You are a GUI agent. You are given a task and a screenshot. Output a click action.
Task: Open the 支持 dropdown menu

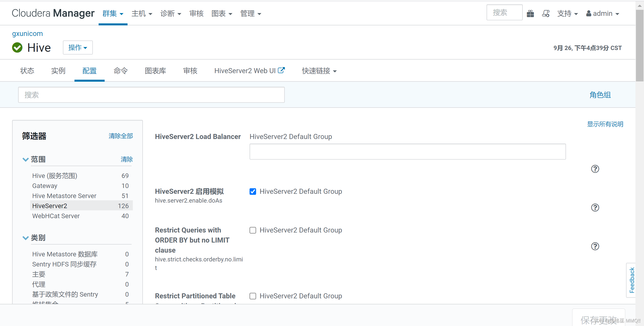pyautogui.click(x=568, y=14)
